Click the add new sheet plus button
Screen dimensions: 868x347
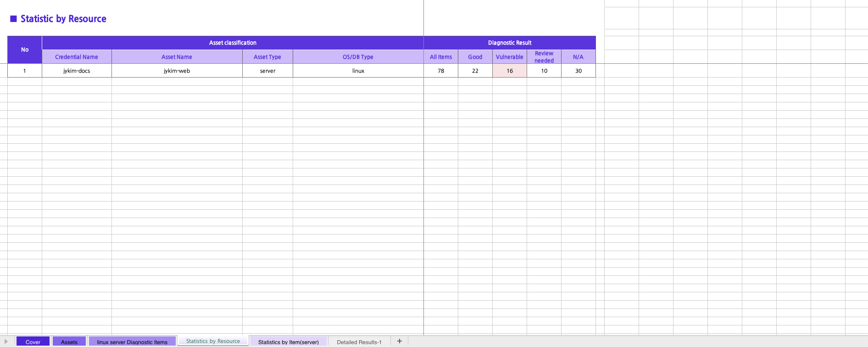tap(399, 341)
